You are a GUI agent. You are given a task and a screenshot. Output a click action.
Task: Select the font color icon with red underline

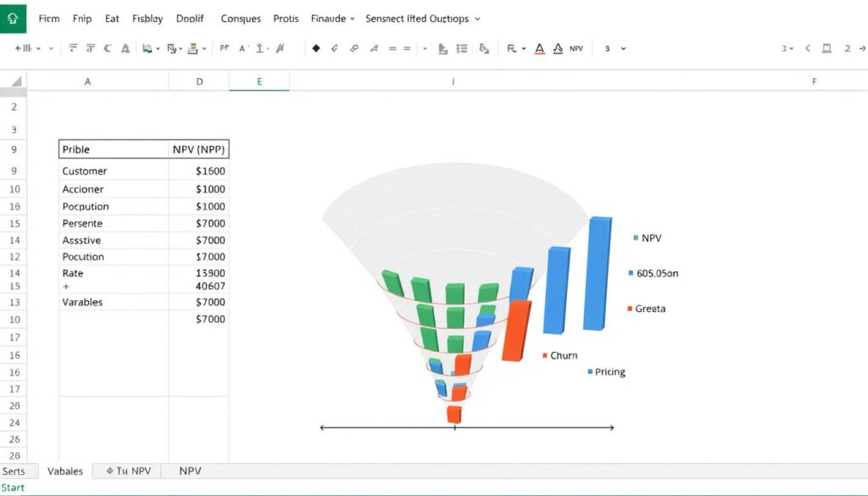539,48
